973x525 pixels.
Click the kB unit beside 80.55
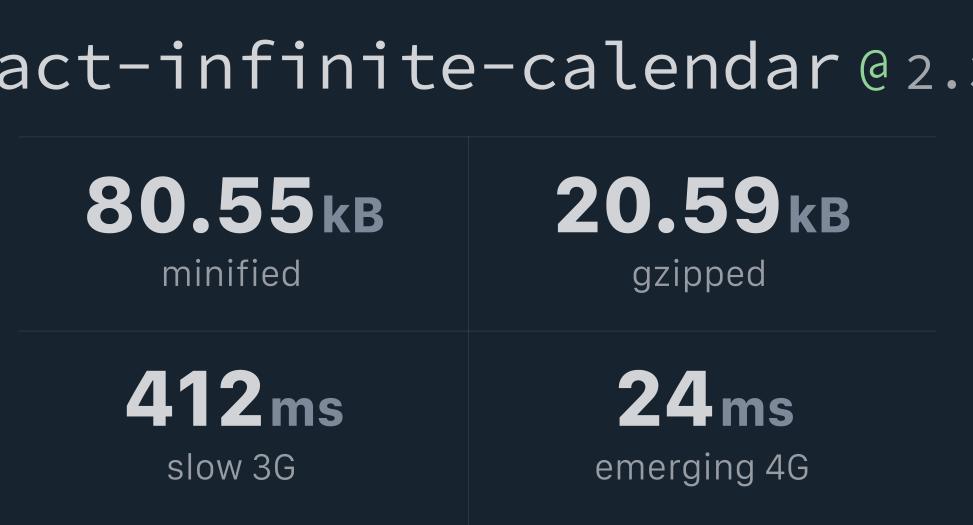click(353, 215)
